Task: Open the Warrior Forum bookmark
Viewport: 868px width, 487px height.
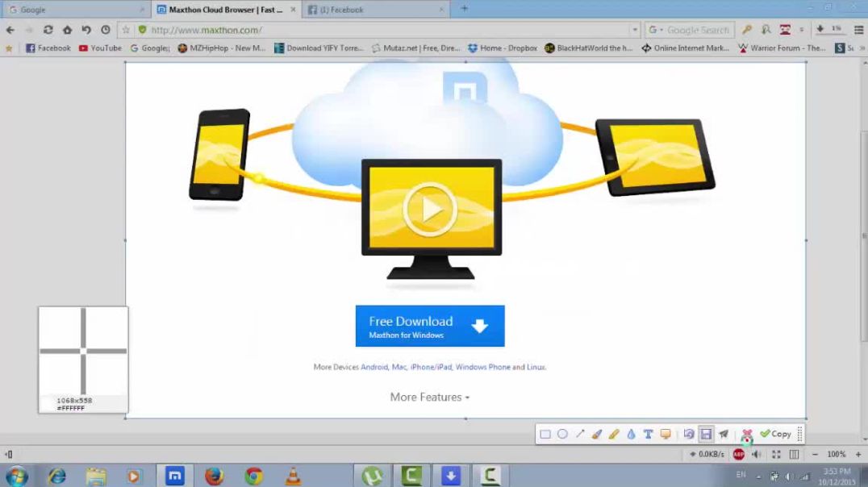Action: [x=782, y=48]
